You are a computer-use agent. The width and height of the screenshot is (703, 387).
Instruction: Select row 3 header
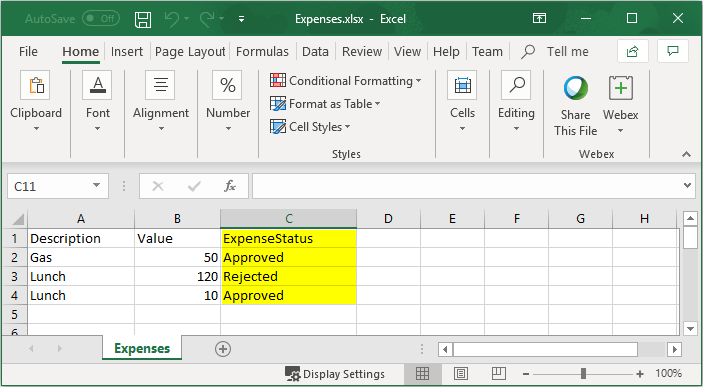[14, 276]
